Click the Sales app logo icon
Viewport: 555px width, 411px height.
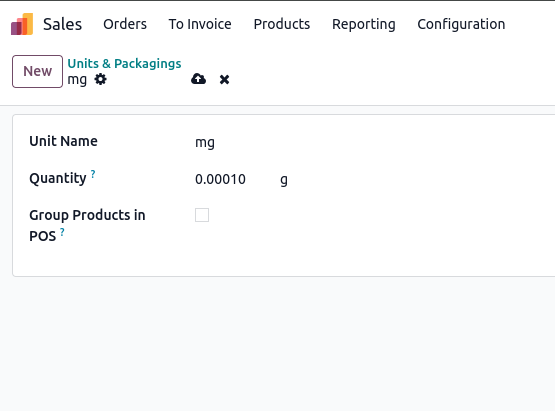click(22, 24)
